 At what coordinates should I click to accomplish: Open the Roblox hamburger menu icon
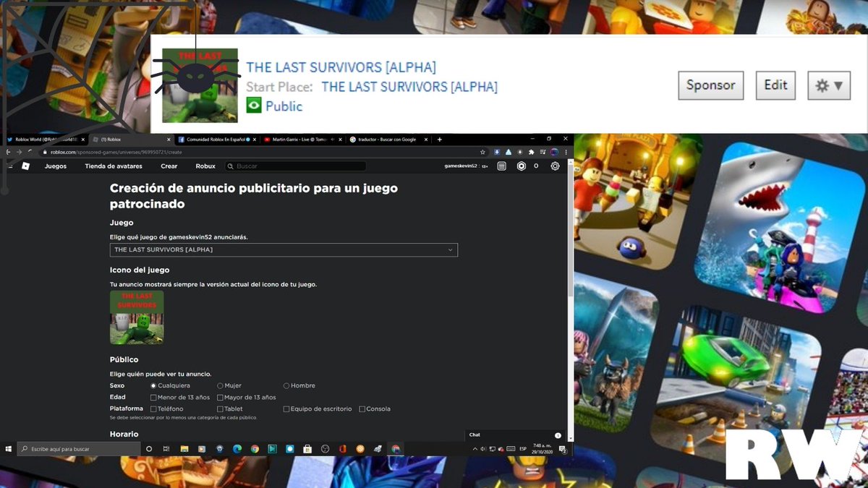click(x=9, y=166)
